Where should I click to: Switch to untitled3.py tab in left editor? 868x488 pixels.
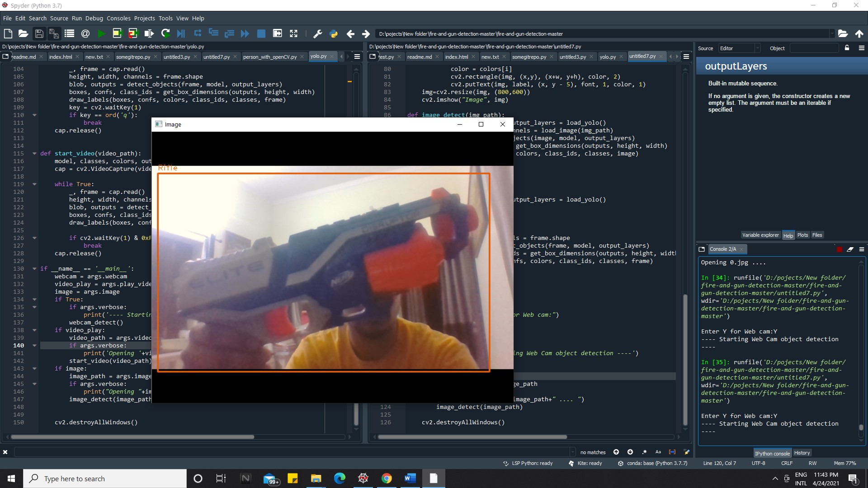[176, 57]
